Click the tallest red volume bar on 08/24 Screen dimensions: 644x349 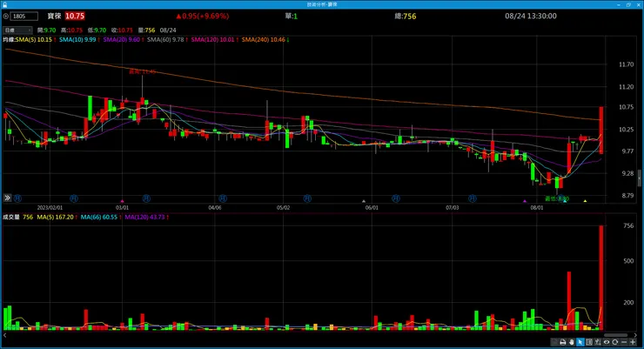point(600,278)
